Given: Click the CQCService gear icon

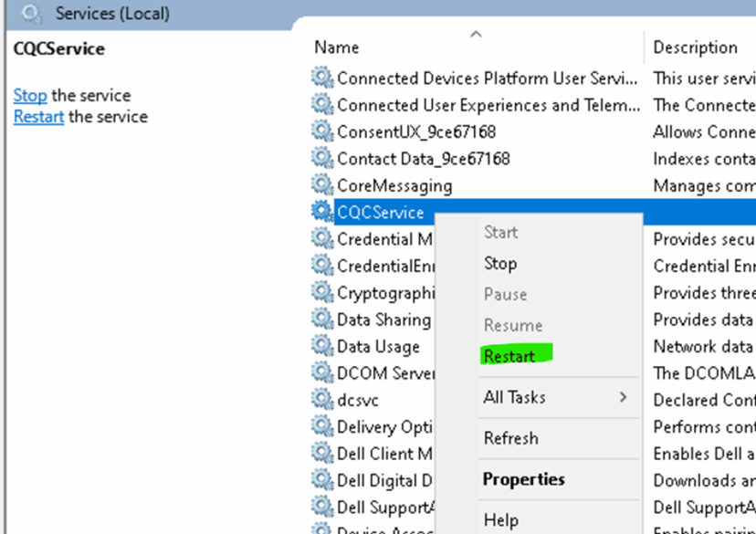Looking at the screenshot, I should (322, 212).
